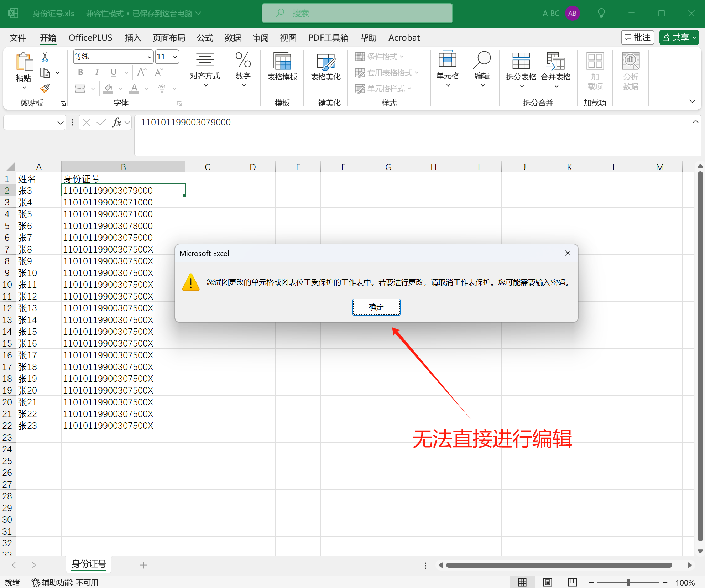
Task: Switch to page layout view in status bar
Action: [547, 582]
